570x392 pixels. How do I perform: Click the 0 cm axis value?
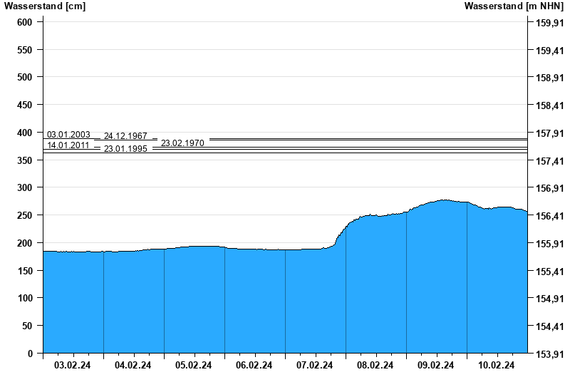tap(30, 354)
